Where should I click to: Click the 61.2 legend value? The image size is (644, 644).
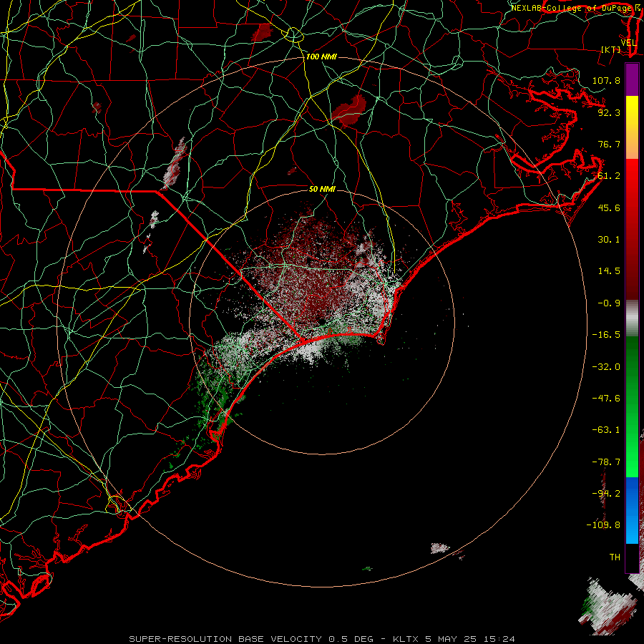click(609, 176)
